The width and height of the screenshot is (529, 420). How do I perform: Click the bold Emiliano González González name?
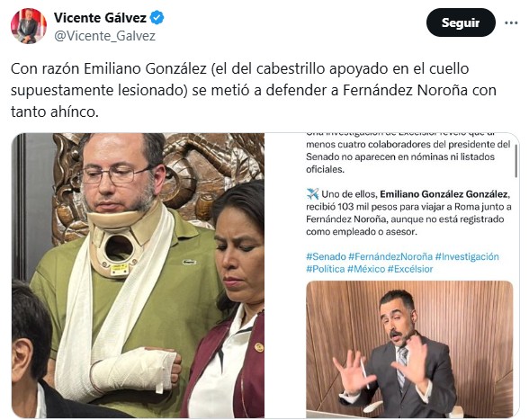[444, 194]
